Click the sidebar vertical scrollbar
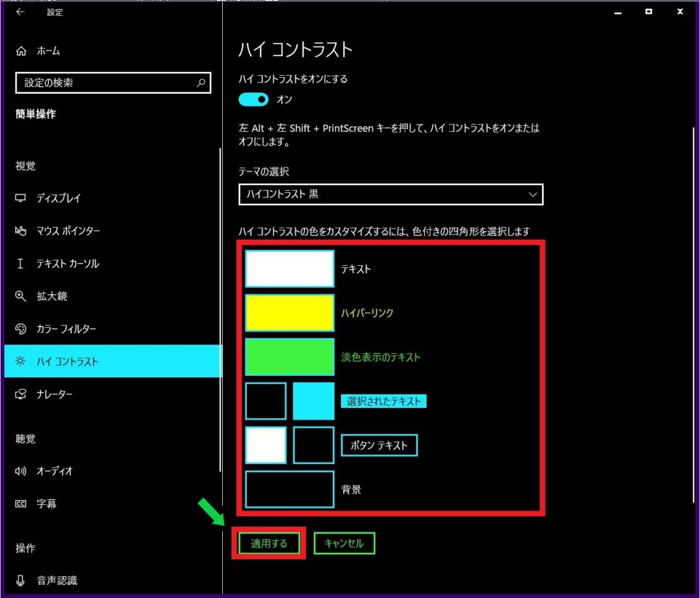The height and width of the screenshot is (598, 700). point(220,310)
